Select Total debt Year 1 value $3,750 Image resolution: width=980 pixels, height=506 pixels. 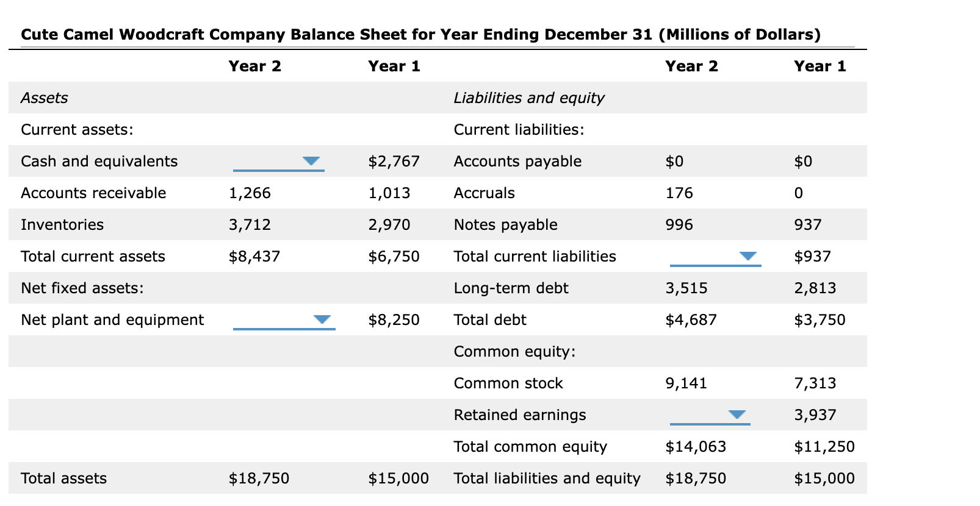[820, 320]
